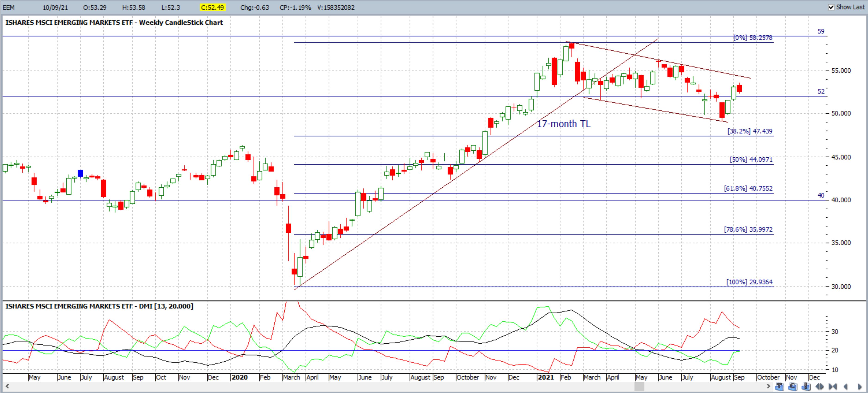Click the 2020 year label on time axis

coord(240,378)
